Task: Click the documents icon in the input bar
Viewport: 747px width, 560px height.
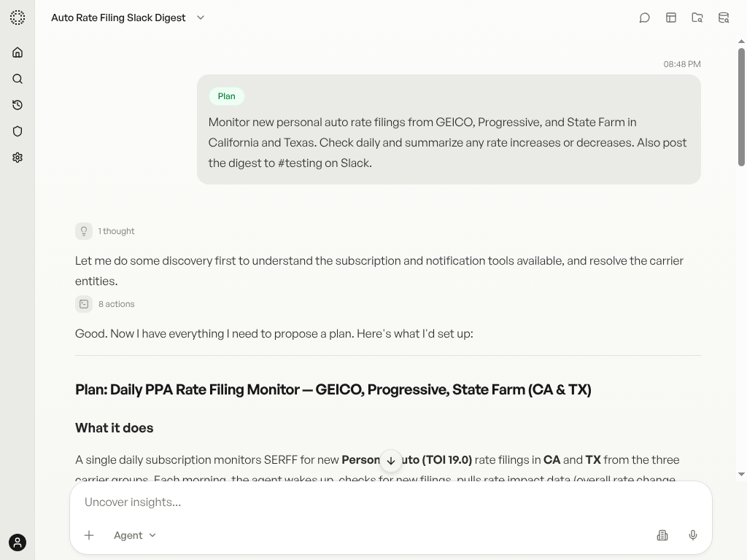Action: (662, 535)
